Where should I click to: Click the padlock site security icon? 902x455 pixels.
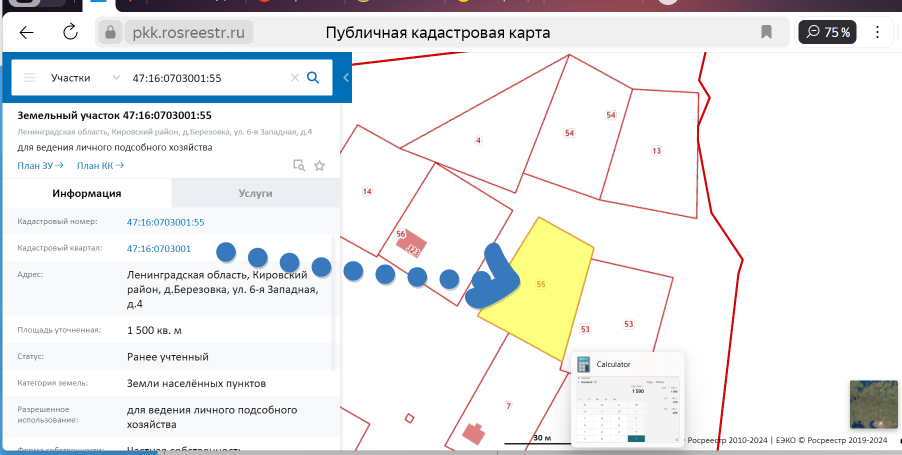tap(112, 33)
